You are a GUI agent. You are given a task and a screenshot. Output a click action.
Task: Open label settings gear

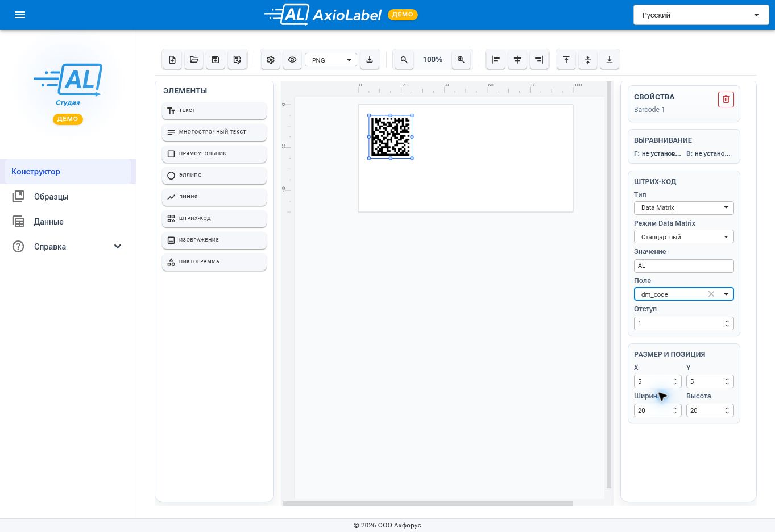tap(271, 60)
